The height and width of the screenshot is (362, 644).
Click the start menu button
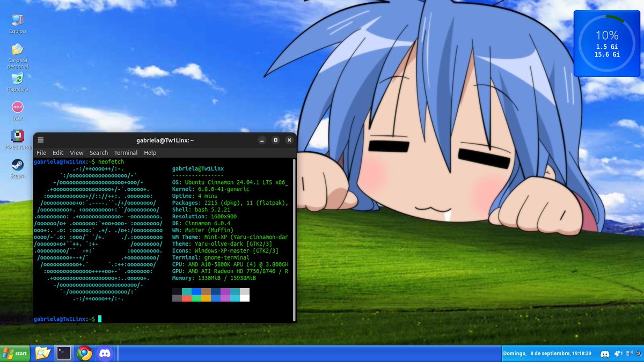pos(15,353)
